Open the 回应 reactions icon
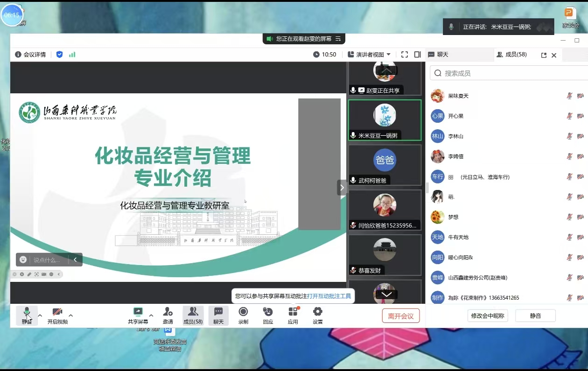The width and height of the screenshot is (588, 371). coord(268,312)
